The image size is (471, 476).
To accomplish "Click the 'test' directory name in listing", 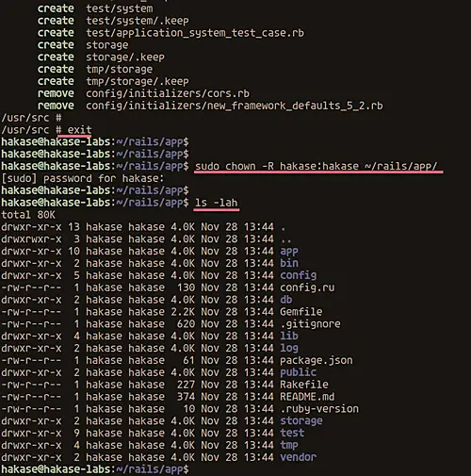I will point(292,433).
